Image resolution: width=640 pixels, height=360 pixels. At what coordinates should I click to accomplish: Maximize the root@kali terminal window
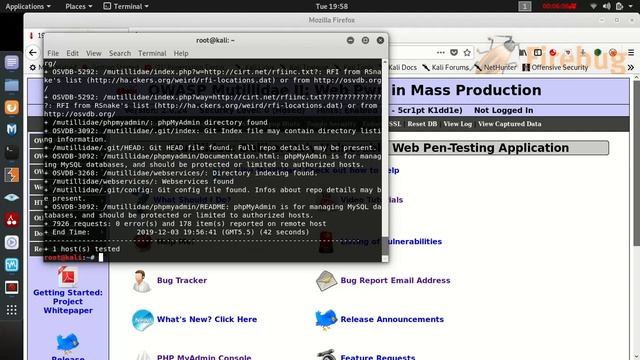pyautogui.click(x=365, y=40)
